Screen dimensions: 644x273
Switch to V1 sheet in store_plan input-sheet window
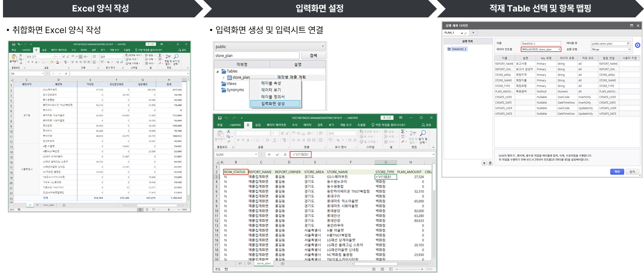pos(240,263)
